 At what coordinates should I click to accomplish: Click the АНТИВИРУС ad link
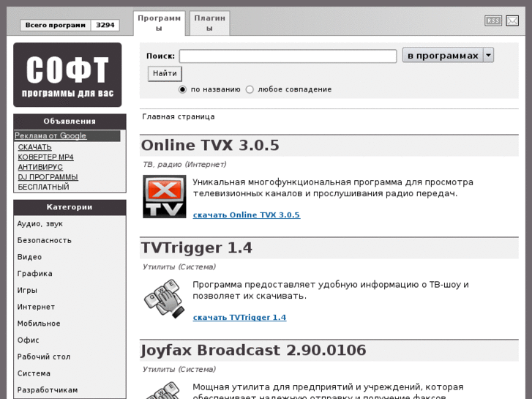tap(40, 167)
